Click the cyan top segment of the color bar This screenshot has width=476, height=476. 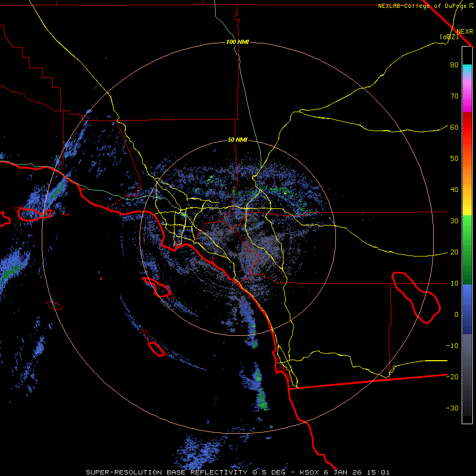467,69
